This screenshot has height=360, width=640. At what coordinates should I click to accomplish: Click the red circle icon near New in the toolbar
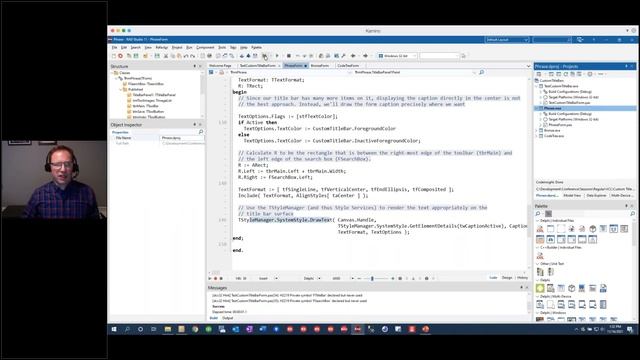pos(120,56)
